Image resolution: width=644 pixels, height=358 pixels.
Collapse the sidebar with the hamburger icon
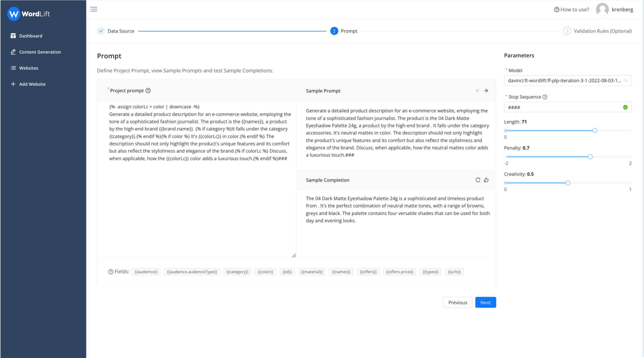[x=94, y=9]
